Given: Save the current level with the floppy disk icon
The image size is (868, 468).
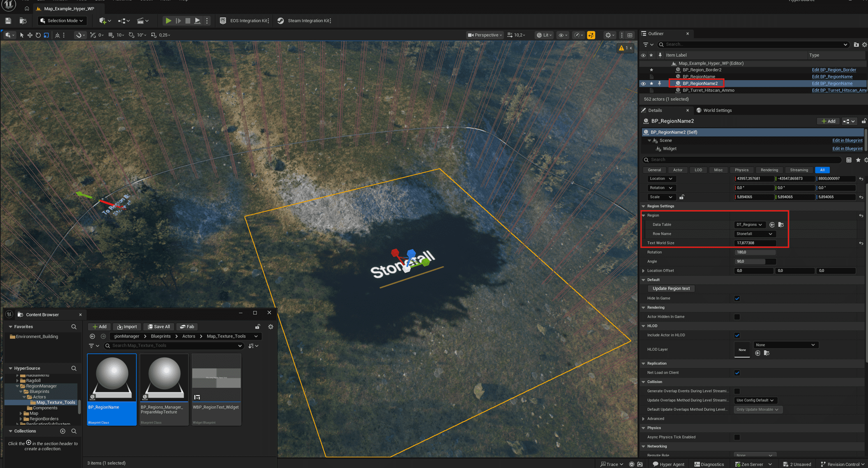Looking at the screenshot, I should [8, 21].
